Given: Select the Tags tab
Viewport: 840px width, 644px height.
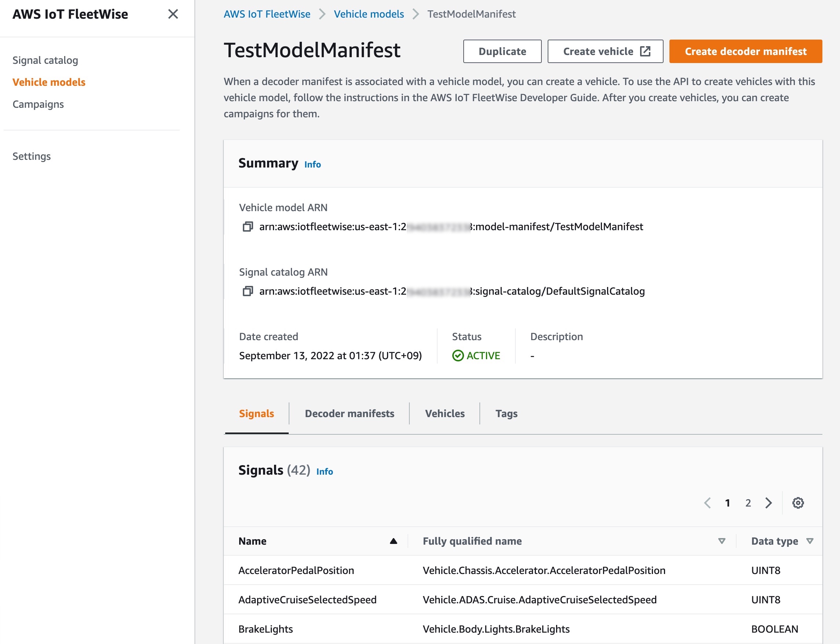Looking at the screenshot, I should tap(506, 413).
